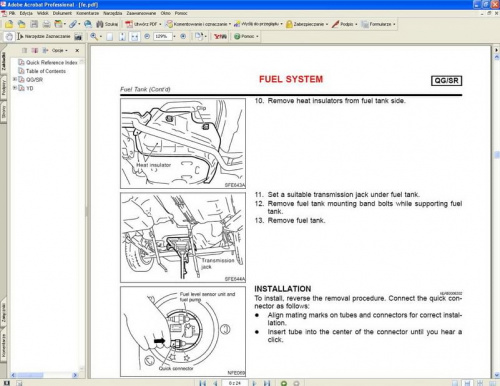The image size is (500, 386).
Task: Click the Szukaj binoculars search button
Action: (107, 24)
